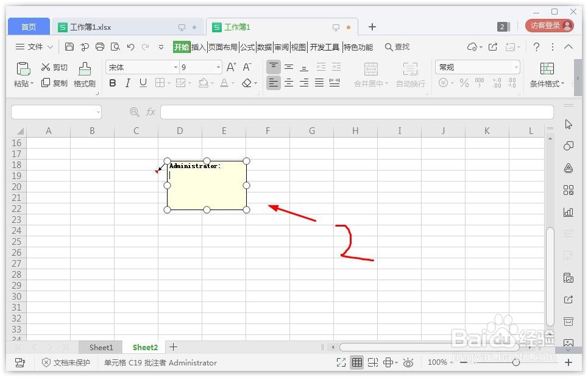
Task: Switch to normal grid view in status bar
Action: coord(357,362)
